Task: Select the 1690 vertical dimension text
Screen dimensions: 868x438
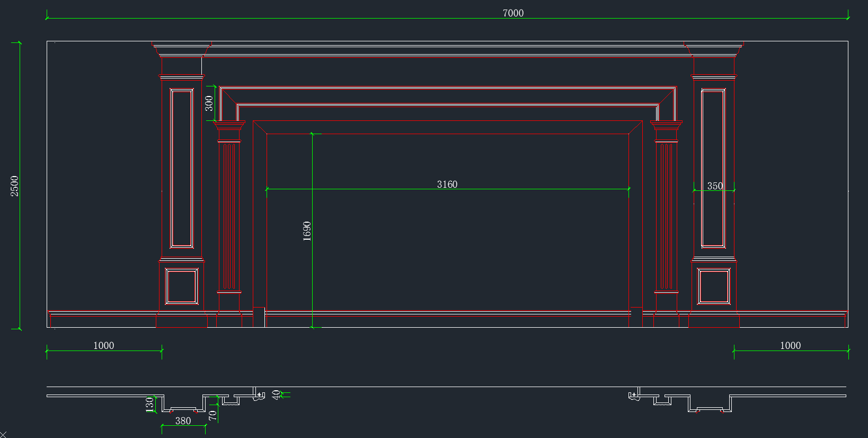Action: 307,231
